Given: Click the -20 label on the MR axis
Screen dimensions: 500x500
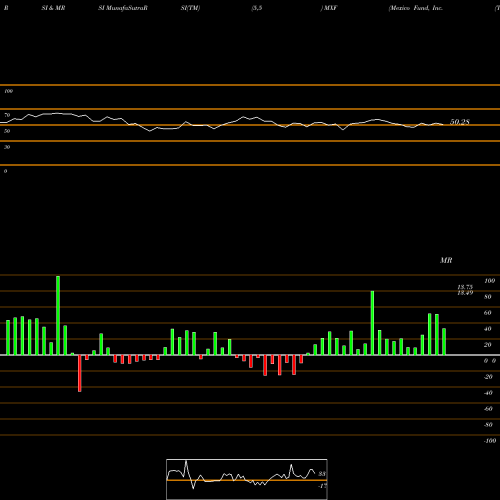Looking at the screenshot, I should click(488, 377).
